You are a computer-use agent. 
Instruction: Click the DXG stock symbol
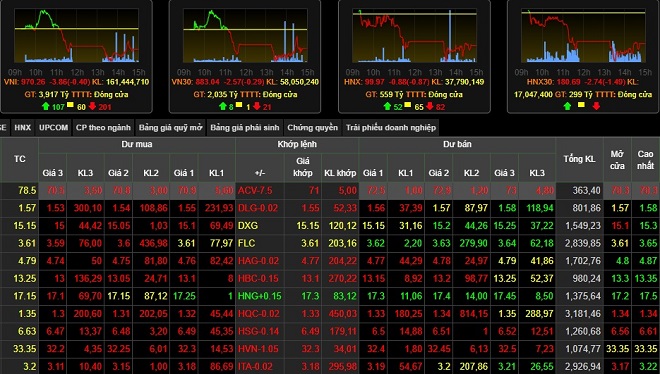[248, 225]
